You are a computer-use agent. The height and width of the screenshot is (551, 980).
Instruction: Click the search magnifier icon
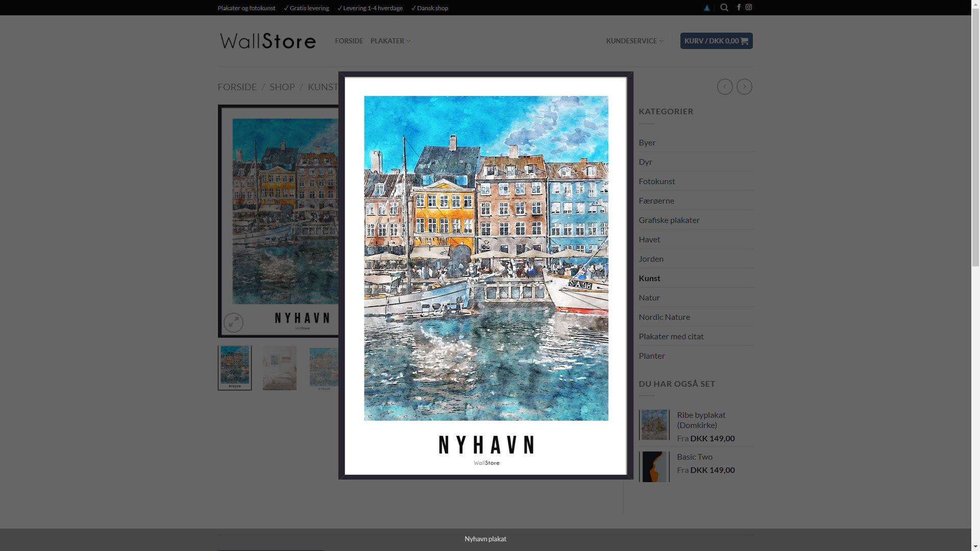tap(724, 8)
